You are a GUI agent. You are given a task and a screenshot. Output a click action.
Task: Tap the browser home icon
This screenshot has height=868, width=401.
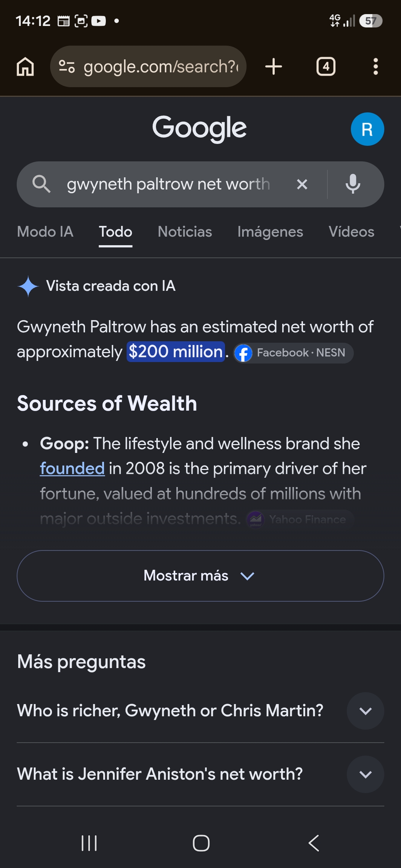pyautogui.click(x=25, y=67)
